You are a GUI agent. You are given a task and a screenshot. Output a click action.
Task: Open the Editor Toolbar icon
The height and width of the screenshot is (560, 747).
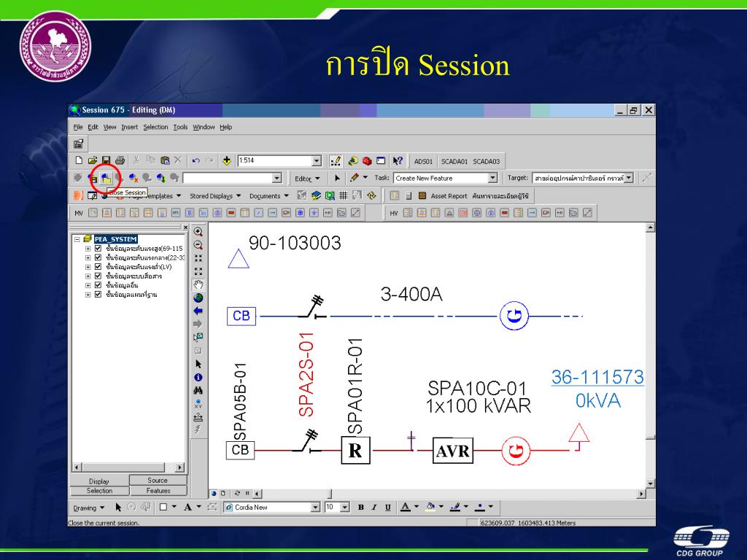336,161
